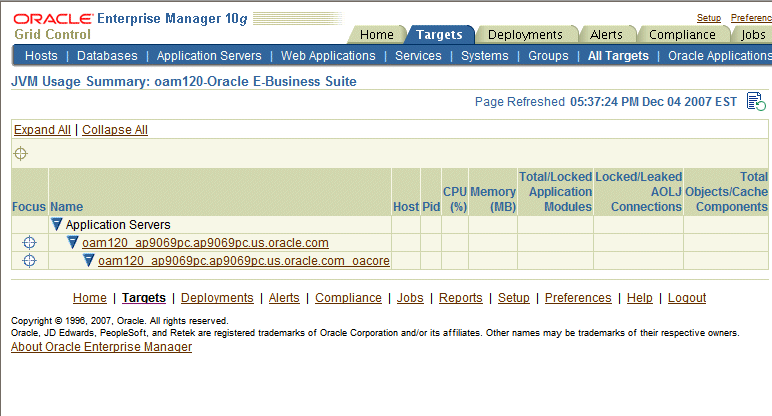
Task: Click footer Home link
Action: (90, 298)
